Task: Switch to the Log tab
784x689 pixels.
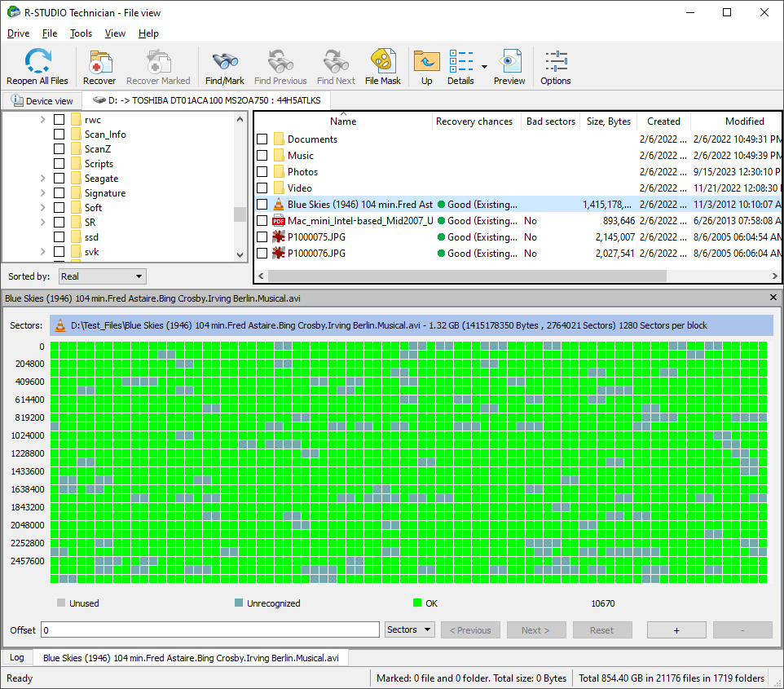Action: (17, 657)
